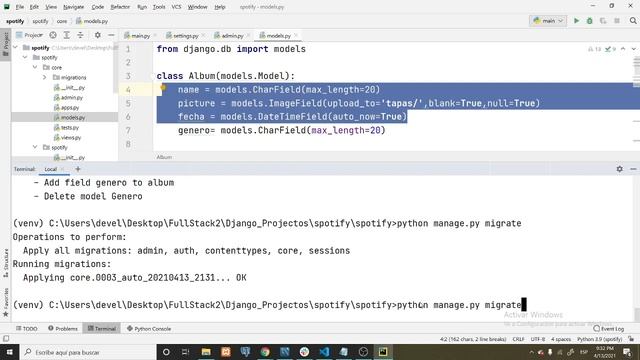The width and height of the screenshot is (640, 360).
Task: Open the VCS menu
Action: pos(176,7)
